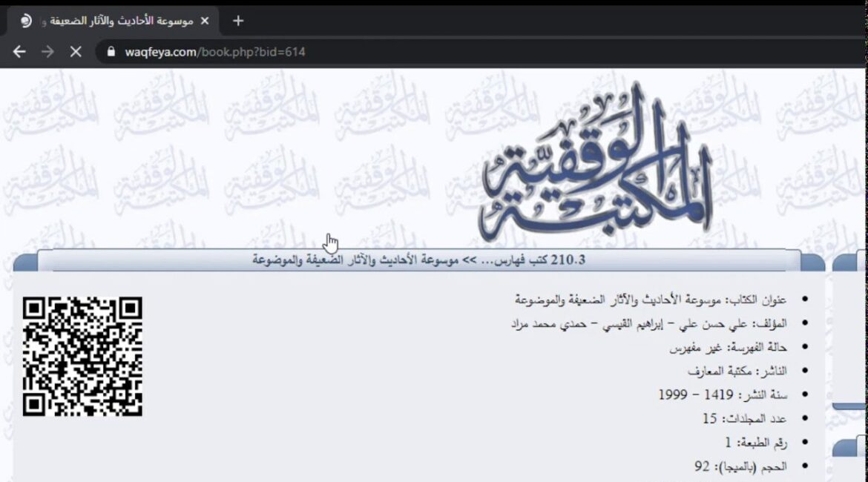Image resolution: width=868 pixels, height=482 pixels.
Task: Open a new tab with the plus button
Action: [238, 21]
